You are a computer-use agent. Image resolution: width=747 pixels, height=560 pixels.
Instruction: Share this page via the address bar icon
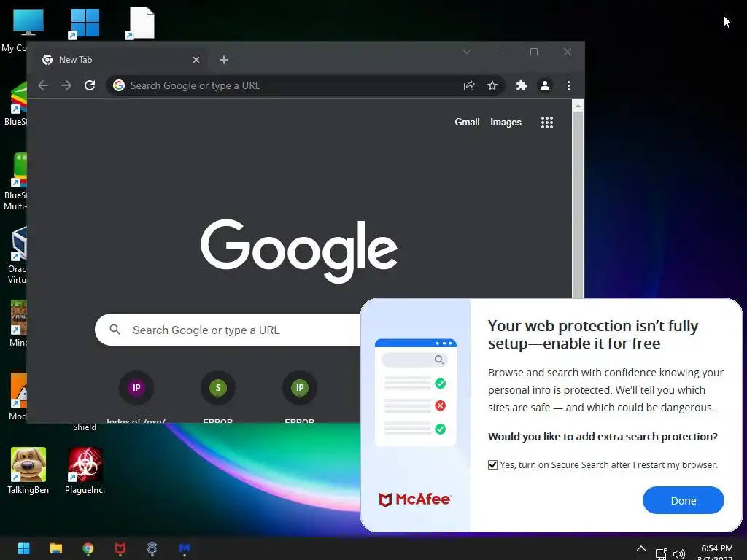pos(469,86)
